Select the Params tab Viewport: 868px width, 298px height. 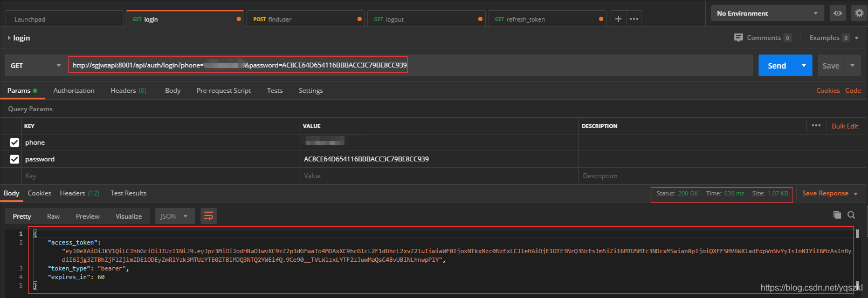tap(22, 91)
